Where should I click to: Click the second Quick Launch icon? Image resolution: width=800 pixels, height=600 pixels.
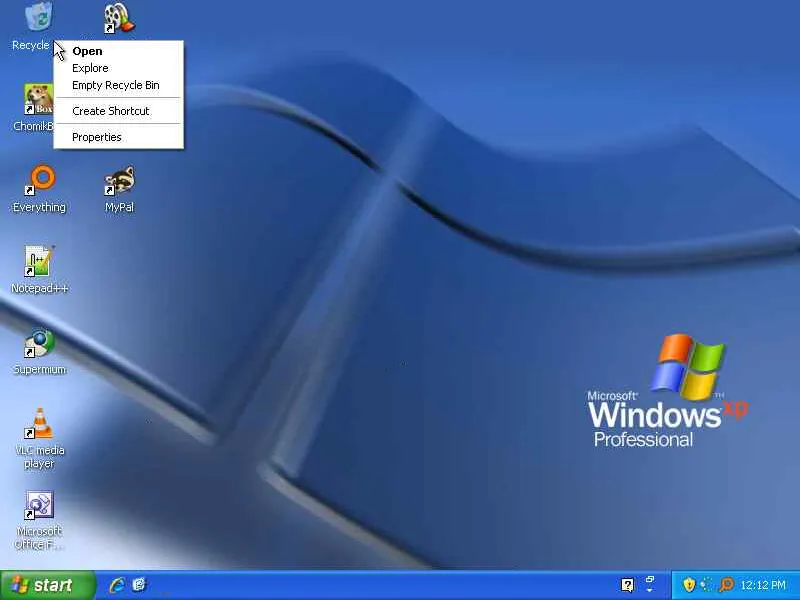139,585
